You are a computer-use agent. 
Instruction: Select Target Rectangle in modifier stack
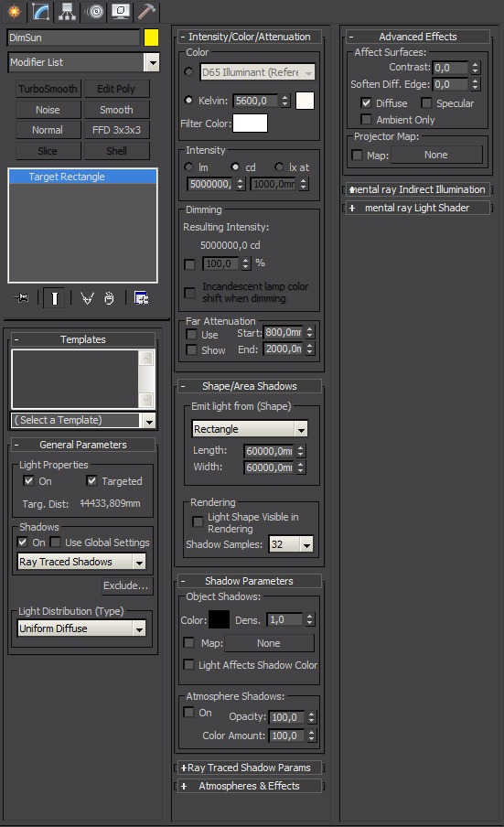(82, 177)
